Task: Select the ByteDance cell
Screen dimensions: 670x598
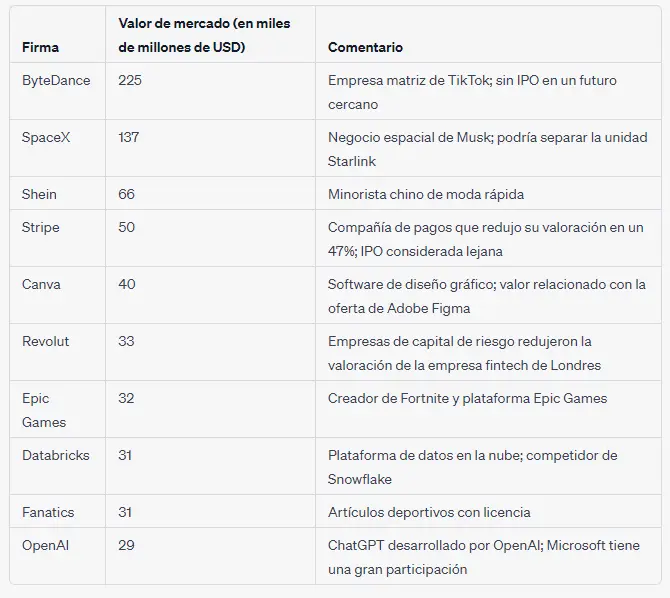Action: click(x=56, y=80)
